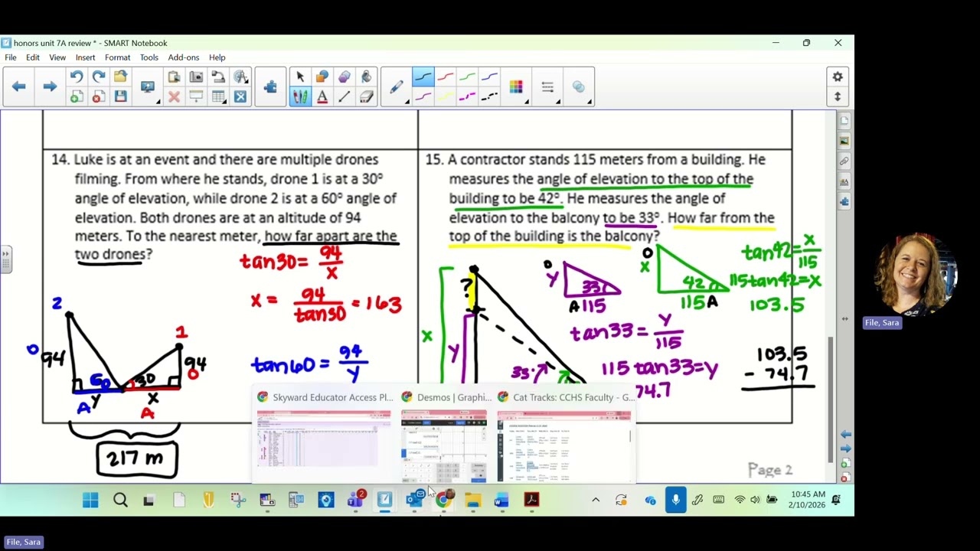Choose solid black pen line style
The width and height of the screenshot is (980, 551).
(423, 77)
